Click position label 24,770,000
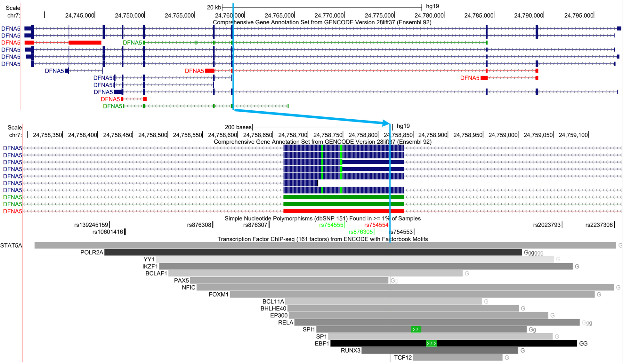This screenshot has height=364, width=623. pyautogui.click(x=329, y=15)
